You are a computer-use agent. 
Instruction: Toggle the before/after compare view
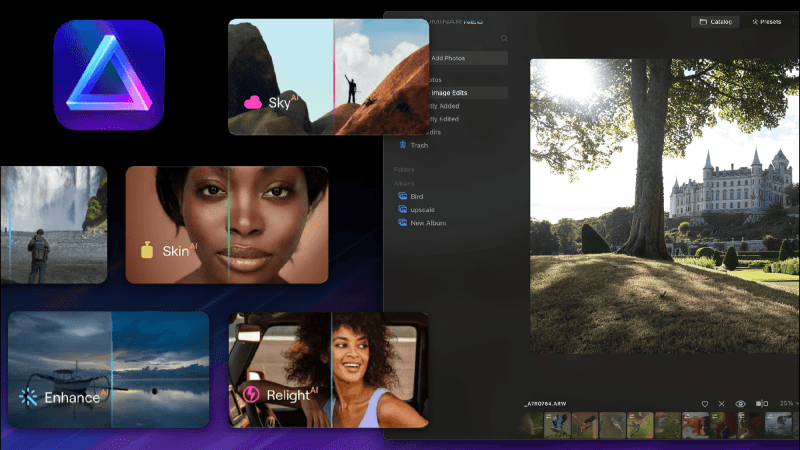click(x=762, y=403)
